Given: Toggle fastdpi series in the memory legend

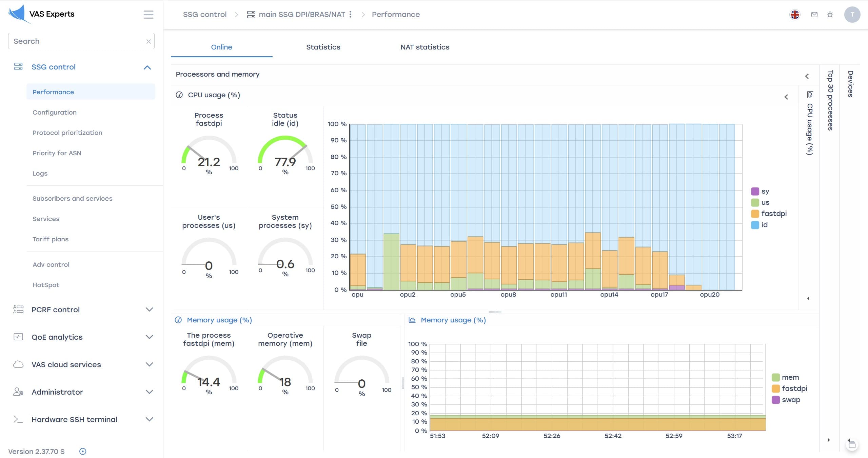Looking at the screenshot, I should coord(789,389).
